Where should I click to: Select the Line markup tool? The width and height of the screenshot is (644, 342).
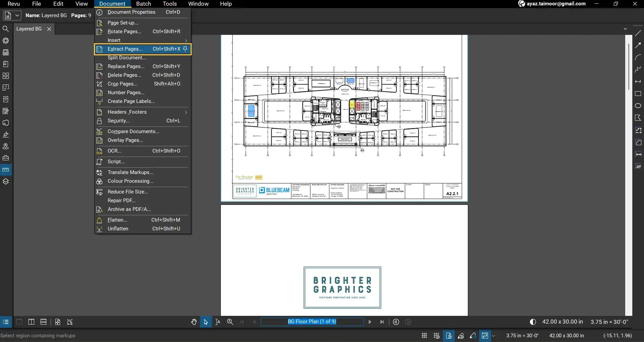point(638,34)
